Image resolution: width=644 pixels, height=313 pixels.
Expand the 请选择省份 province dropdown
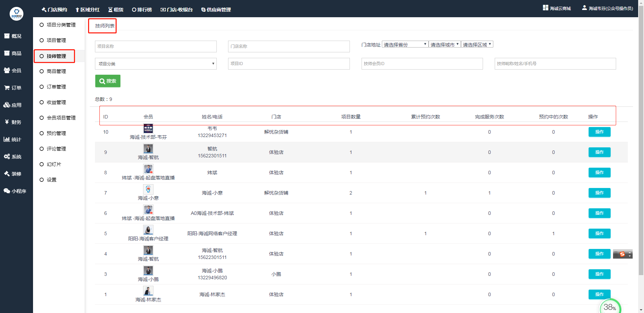click(x=405, y=44)
